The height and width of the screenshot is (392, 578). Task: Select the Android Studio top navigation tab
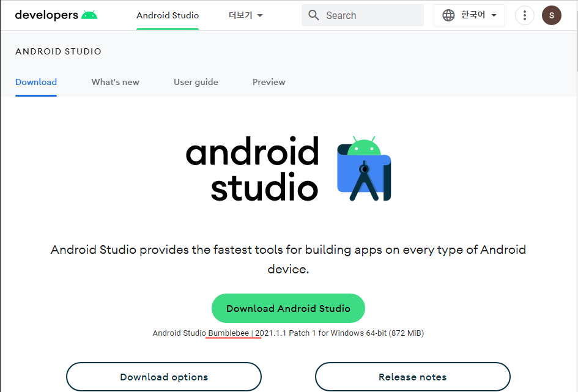(168, 15)
